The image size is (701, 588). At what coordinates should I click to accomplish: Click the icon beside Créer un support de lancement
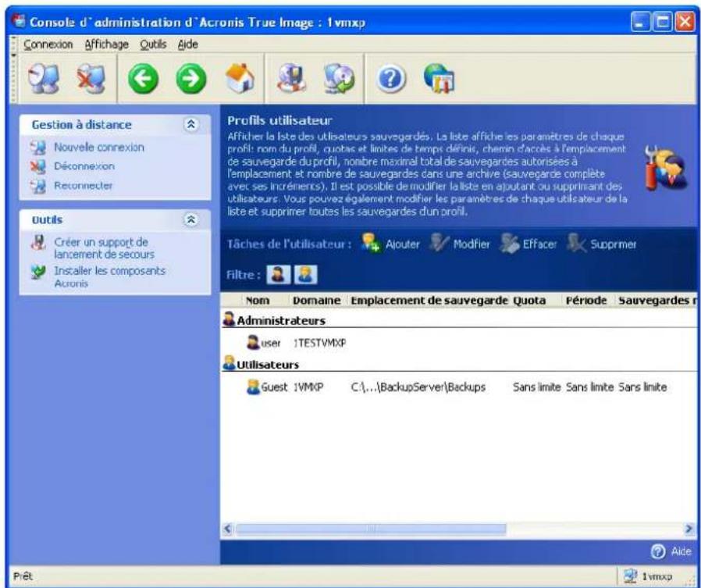click(x=38, y=242)
